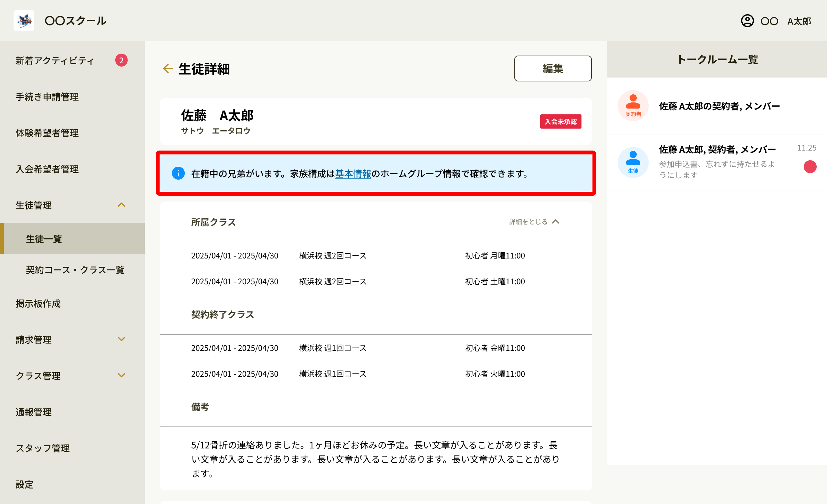The width and height of the screenshot is (827, 504).
Task: Select the 初心者 土曜11:00 class row
Action: tap(376, 281)
